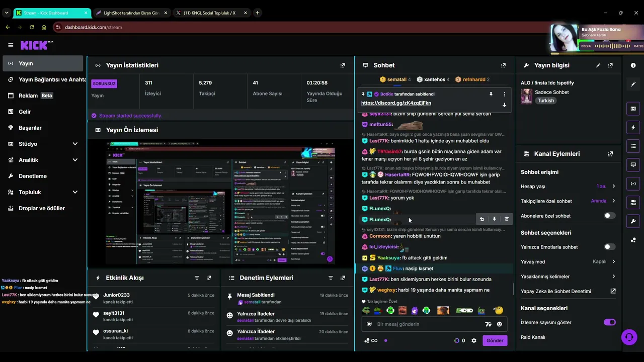Image resolution: width=644 pixels, height=362 pixels.
Task: Click the sematall top gifter badge
Action: pyautogui.click(x=395, y=79)
